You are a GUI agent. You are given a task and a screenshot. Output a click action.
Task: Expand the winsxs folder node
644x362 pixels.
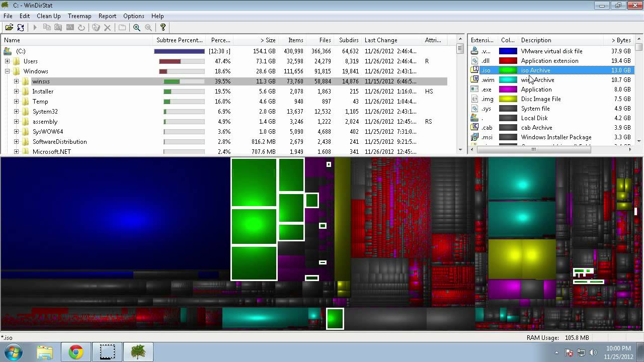(16, 81)
